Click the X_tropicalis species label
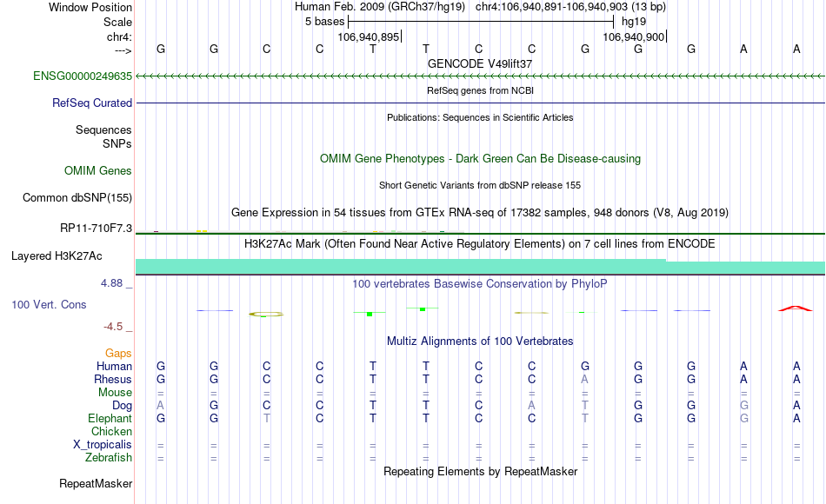Image resolution: width=826 pixels, height=504 pixels. (x=103, y=445)
